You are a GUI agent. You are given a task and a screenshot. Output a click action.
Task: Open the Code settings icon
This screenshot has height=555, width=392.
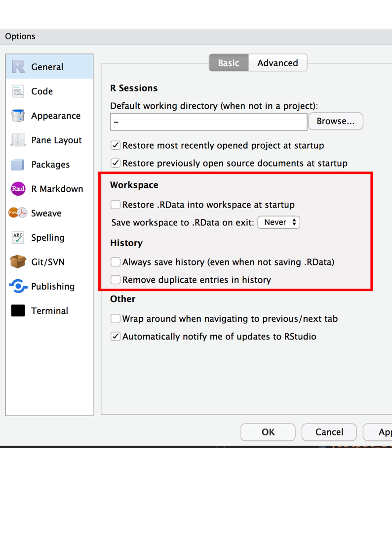click(18, 91)
